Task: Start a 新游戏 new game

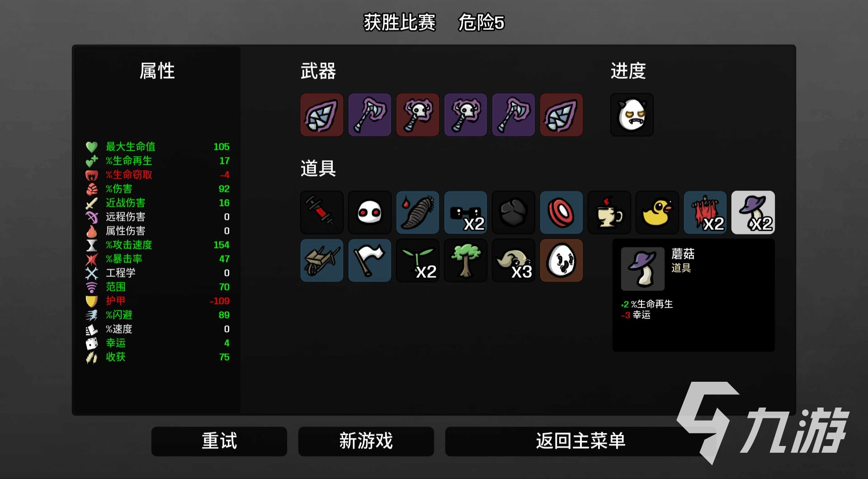Action: pos(366,441)
